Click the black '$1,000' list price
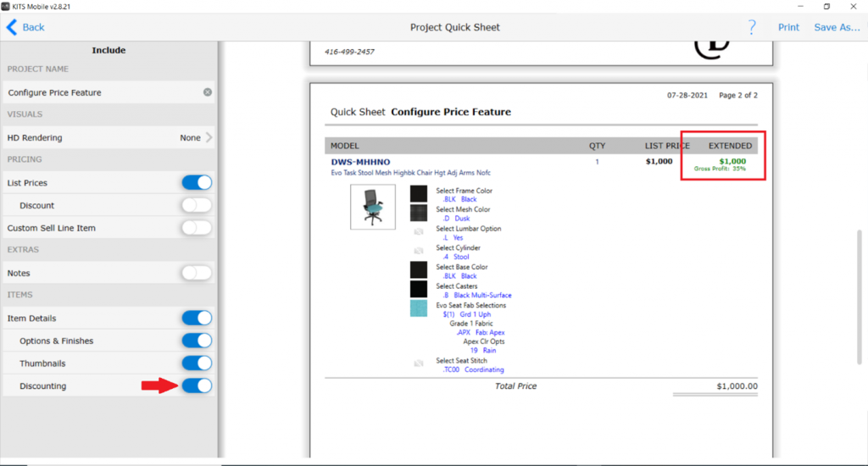The width and height of the screenshot is (868, 466). (659, 161)
